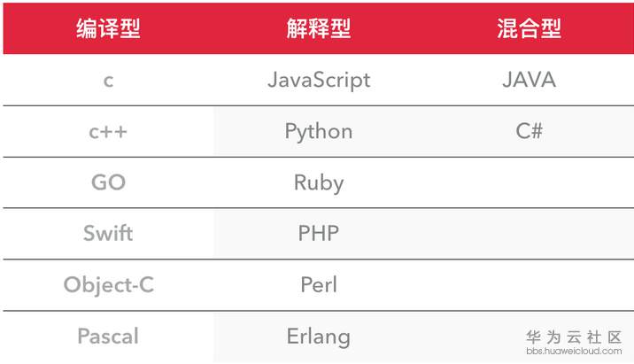The image size is (634, 364).
Task: Click the 华为云社区 watermark text
Action: [x=574, y=337]
